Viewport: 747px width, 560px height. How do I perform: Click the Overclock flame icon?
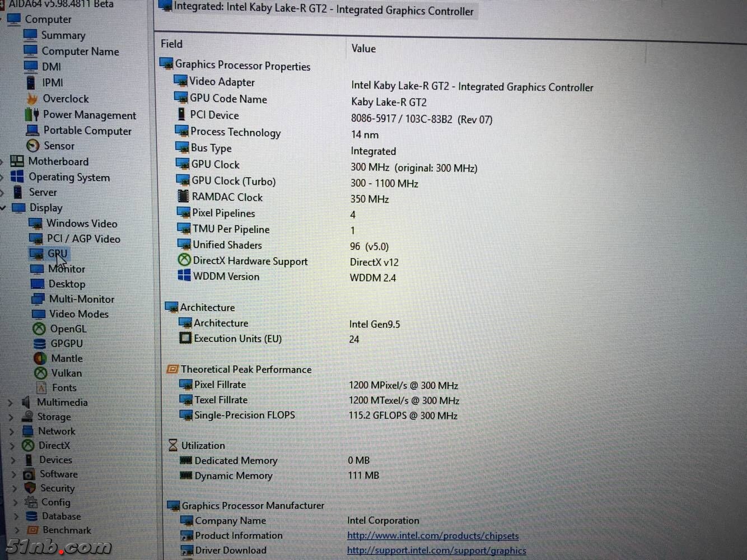32,99
